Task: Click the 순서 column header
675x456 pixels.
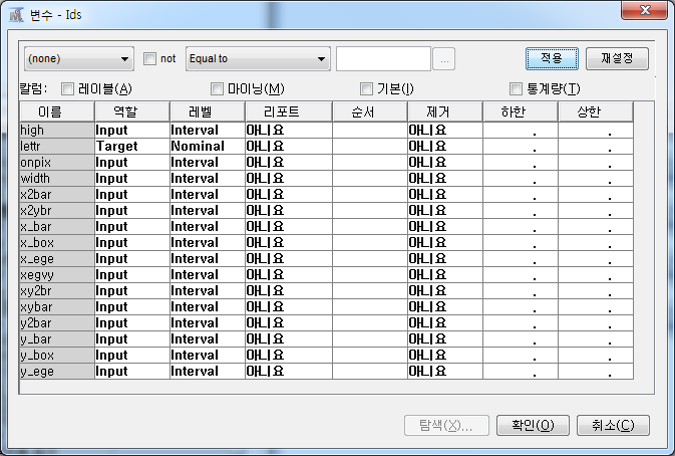Action: click(x=370, y=112)
